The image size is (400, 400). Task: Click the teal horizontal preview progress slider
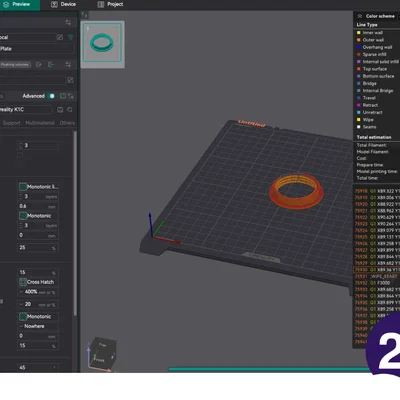[268, 369]
